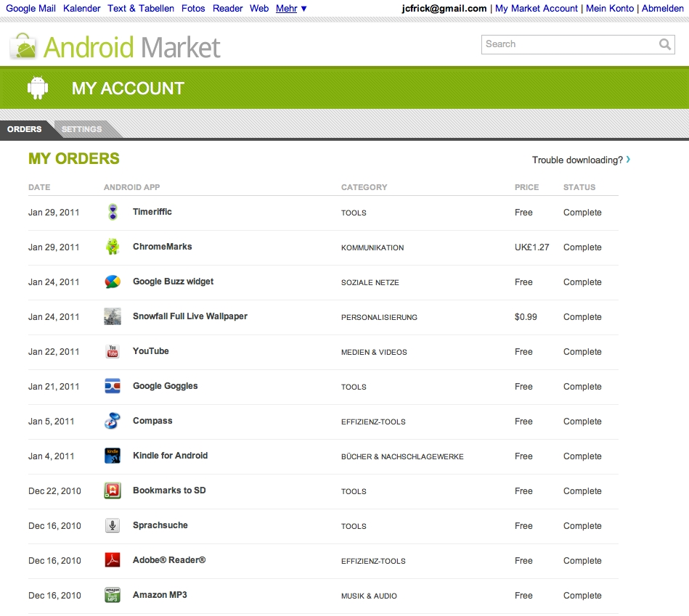Click the ANDROID APP column header

tap(132, 187)
